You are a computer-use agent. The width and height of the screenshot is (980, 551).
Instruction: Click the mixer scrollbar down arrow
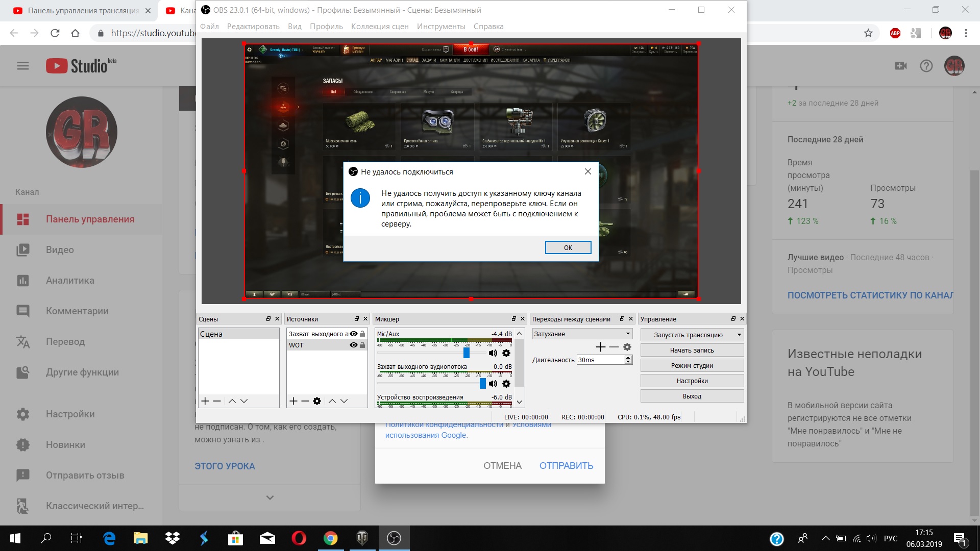pyautogui.click(x=520, y=402)
